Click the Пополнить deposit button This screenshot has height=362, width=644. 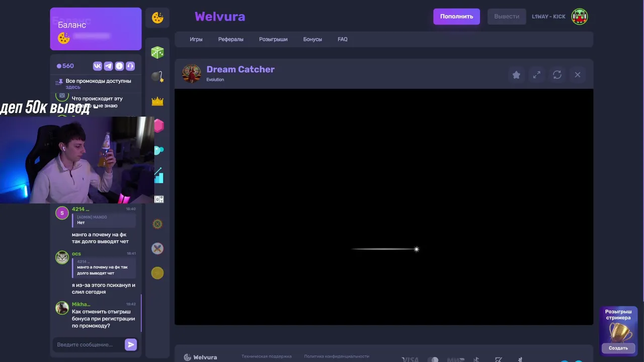pos(457,17)
